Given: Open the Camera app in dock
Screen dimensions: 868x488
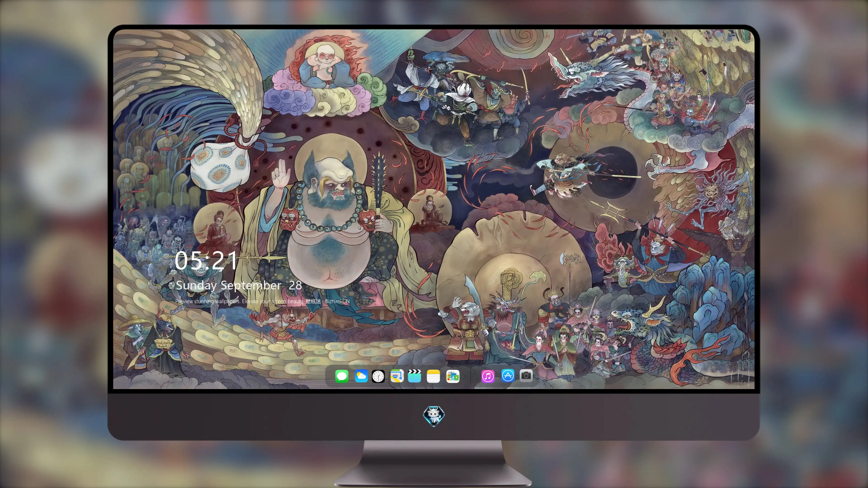Looking at the screenshot, I should click(x=526, y=376).
